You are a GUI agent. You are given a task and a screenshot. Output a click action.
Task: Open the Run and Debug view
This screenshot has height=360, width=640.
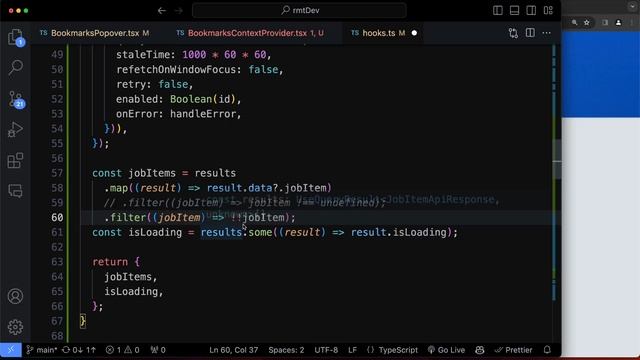tap(16, 130)
